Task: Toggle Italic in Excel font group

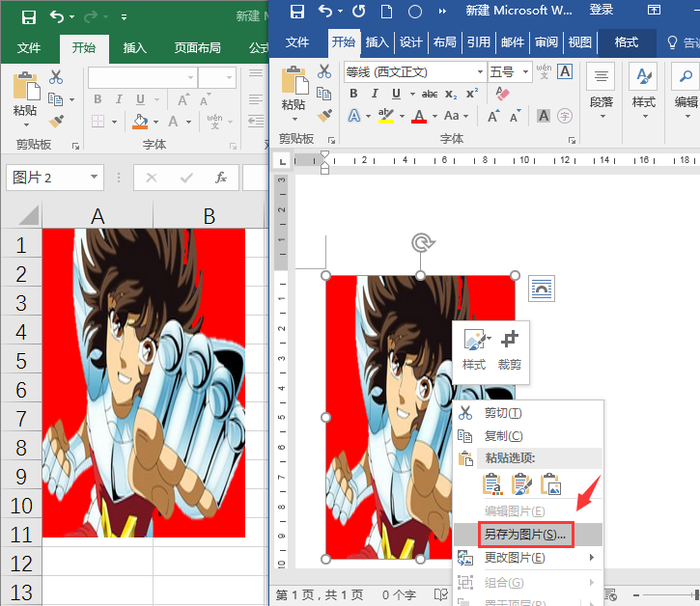Action: click(x=119, y=99)
